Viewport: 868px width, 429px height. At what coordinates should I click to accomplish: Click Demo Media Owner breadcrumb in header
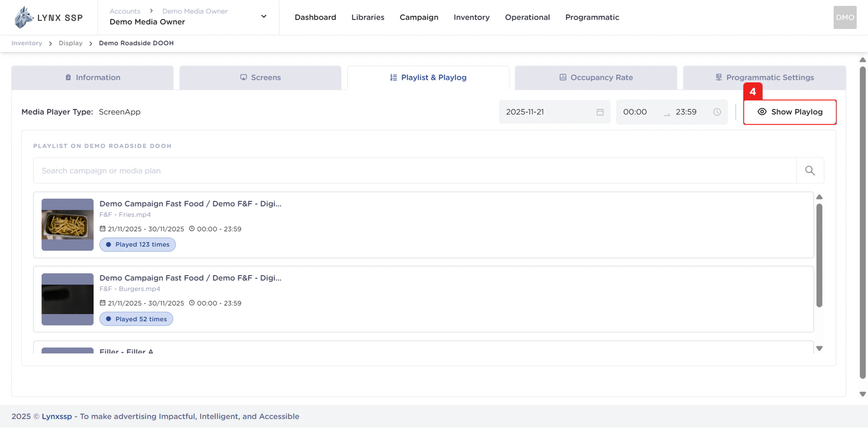pos(195,11)
